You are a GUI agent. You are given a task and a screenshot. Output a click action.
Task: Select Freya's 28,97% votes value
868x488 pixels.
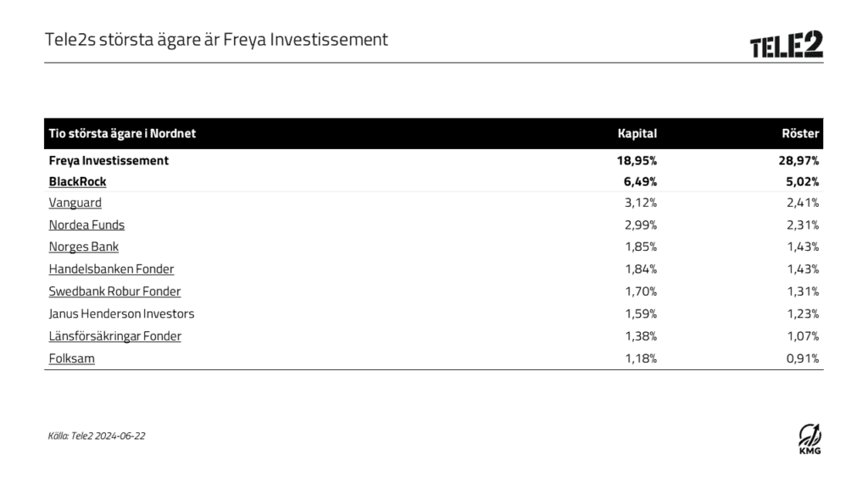pos(798,160)
